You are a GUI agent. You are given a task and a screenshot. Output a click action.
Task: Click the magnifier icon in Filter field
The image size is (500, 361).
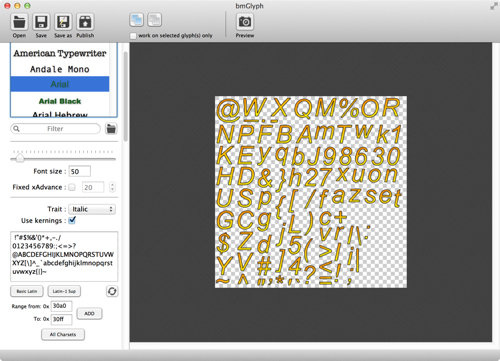click(x=16, y=129)
